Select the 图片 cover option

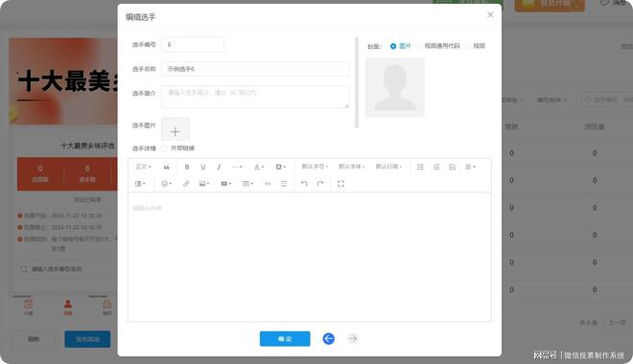click(x=401, y=46)
